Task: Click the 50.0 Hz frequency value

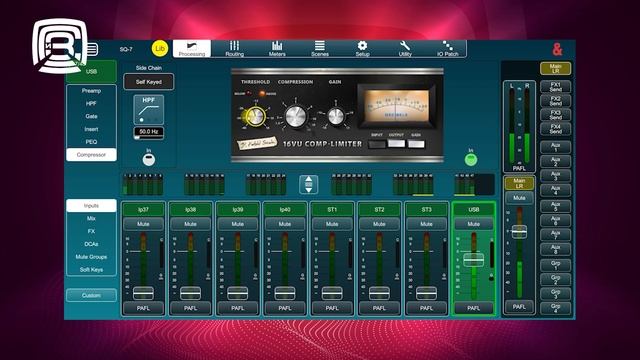Action: click(x=149, y=131)
